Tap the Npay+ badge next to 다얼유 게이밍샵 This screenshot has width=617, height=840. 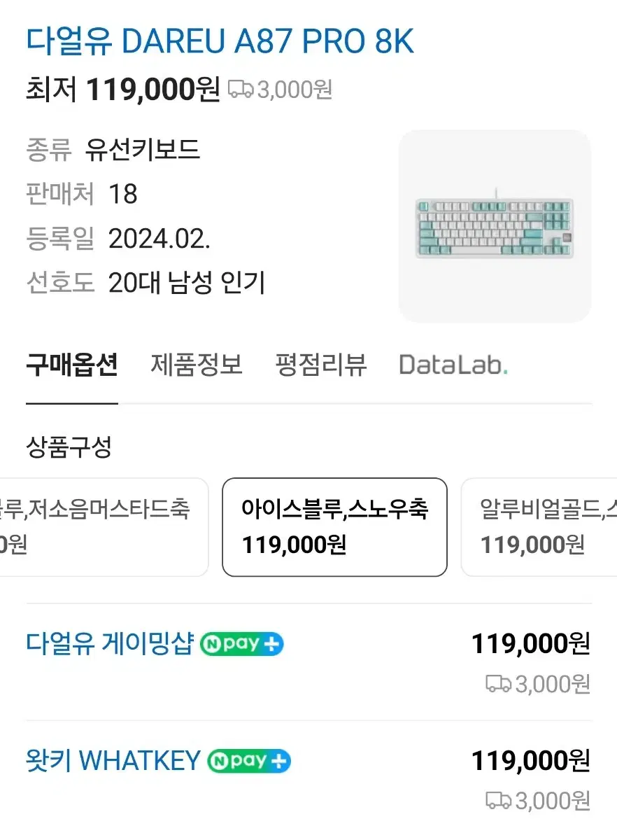click(242, 644)
